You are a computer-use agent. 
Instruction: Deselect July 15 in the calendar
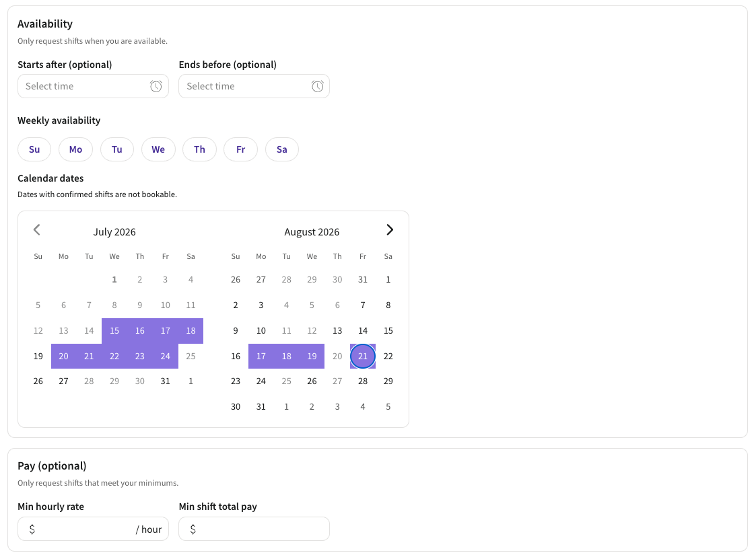pyautogui.click(x=114, y=330)
